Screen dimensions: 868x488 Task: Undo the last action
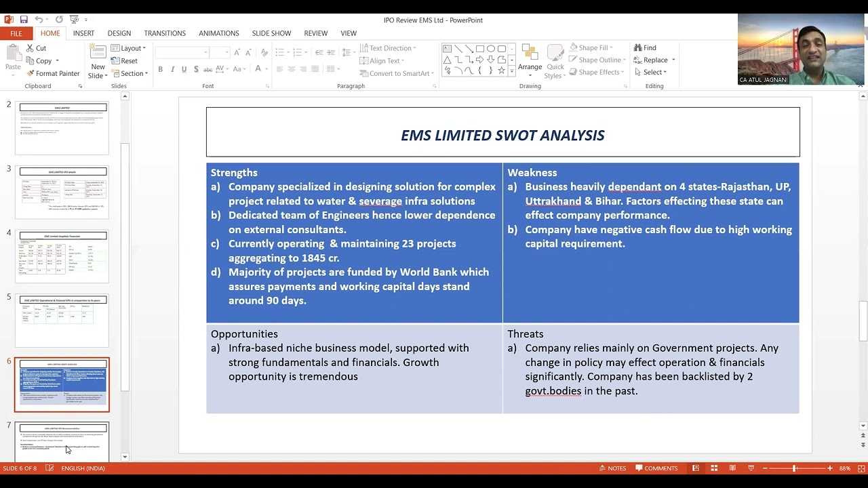click(x=39, y=20)
